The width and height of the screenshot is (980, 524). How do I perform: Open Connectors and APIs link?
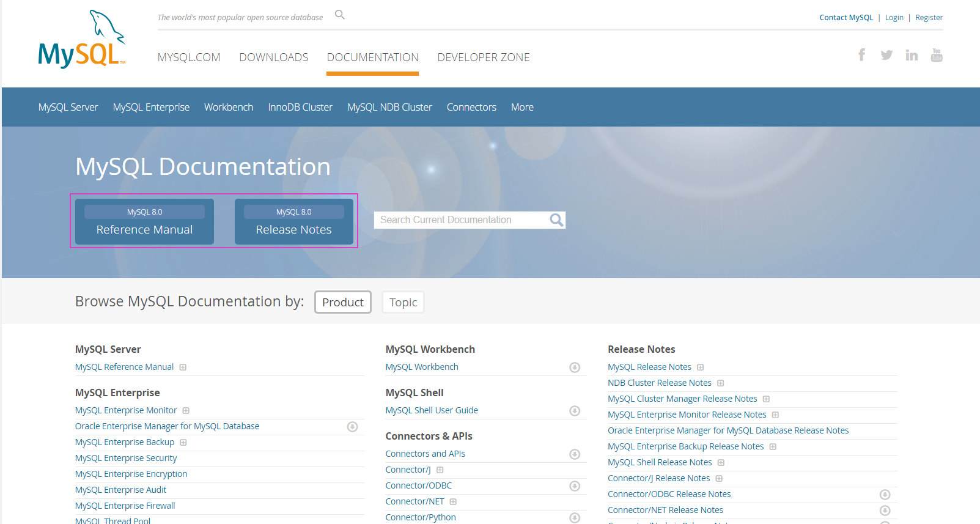coord(425,454)
